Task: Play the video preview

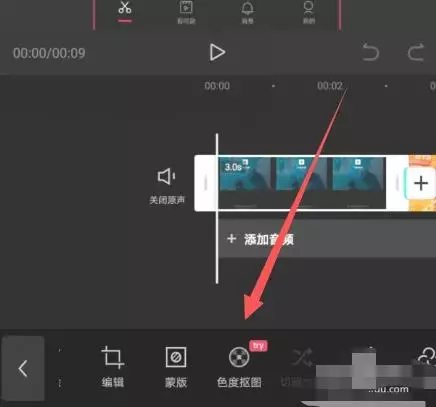Action: pyautogui.click(x=217, y=53)
